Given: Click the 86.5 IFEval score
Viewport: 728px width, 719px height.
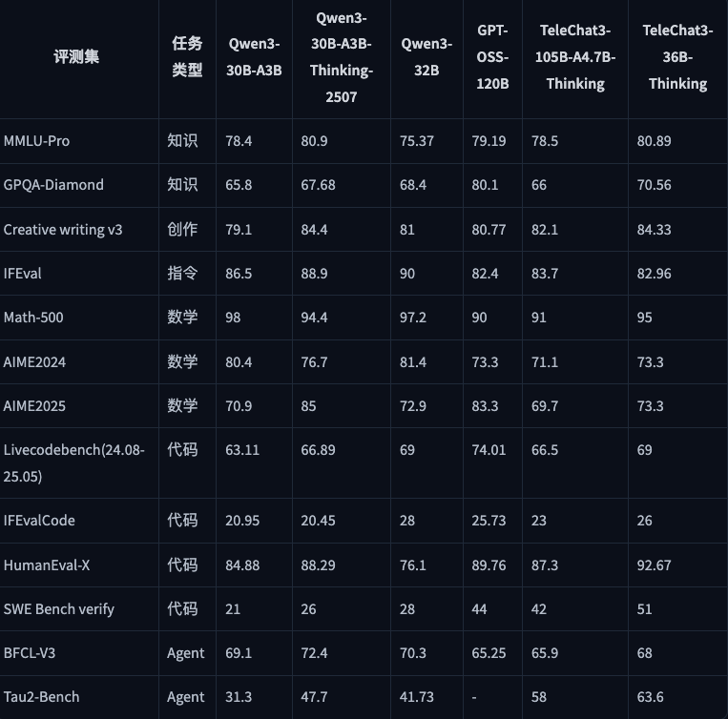Looking at the screenshot, I should (x=239, y=274).
